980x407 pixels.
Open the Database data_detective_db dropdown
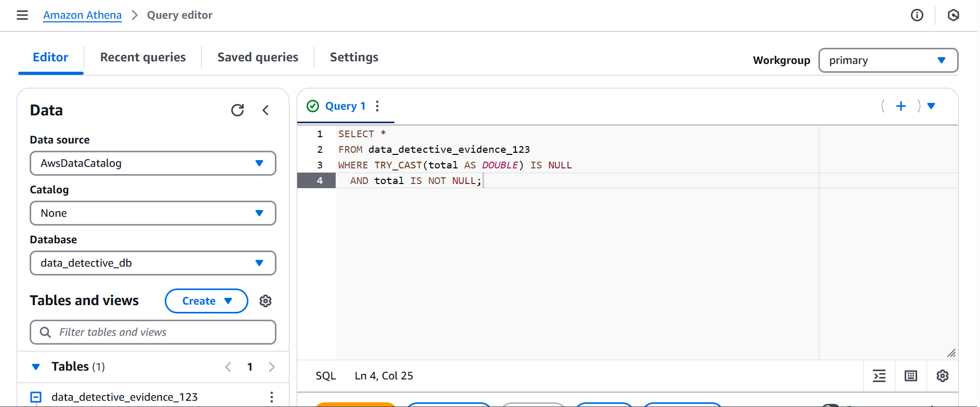pyautogui.click(x=153, y=263)
